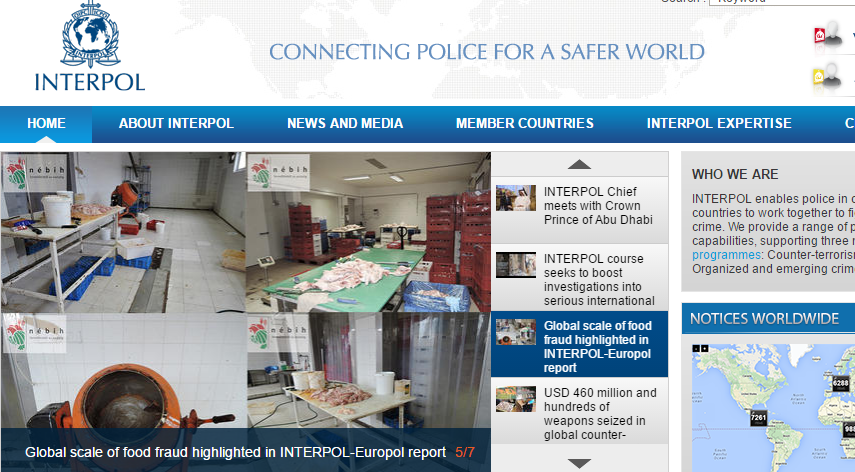Click the food fraud story thumbnail

tap(516, 332)
